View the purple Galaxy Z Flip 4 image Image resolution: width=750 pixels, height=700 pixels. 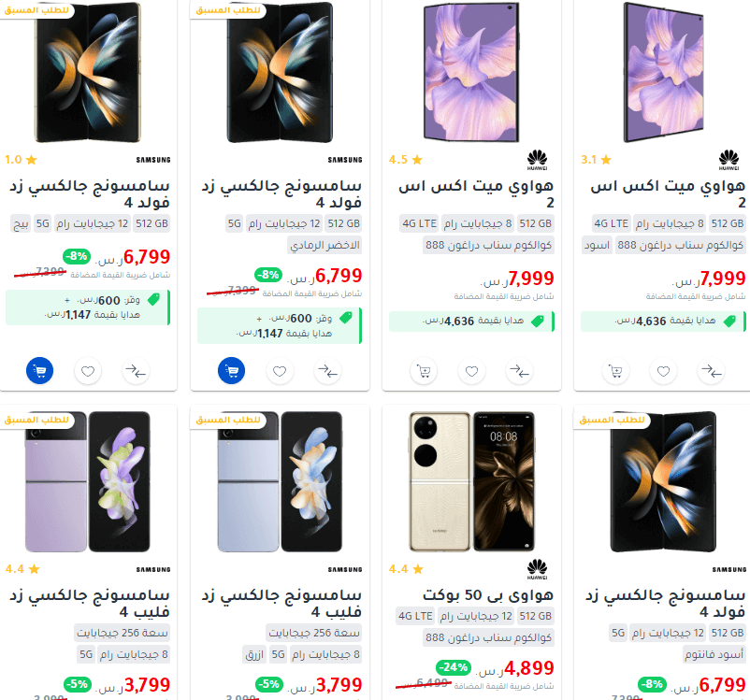pyautogui.click(x=88, y=481)
